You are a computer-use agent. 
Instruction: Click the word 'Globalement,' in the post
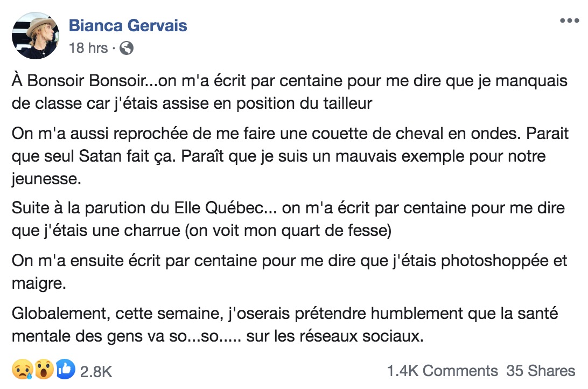click(x=61, y=314)
